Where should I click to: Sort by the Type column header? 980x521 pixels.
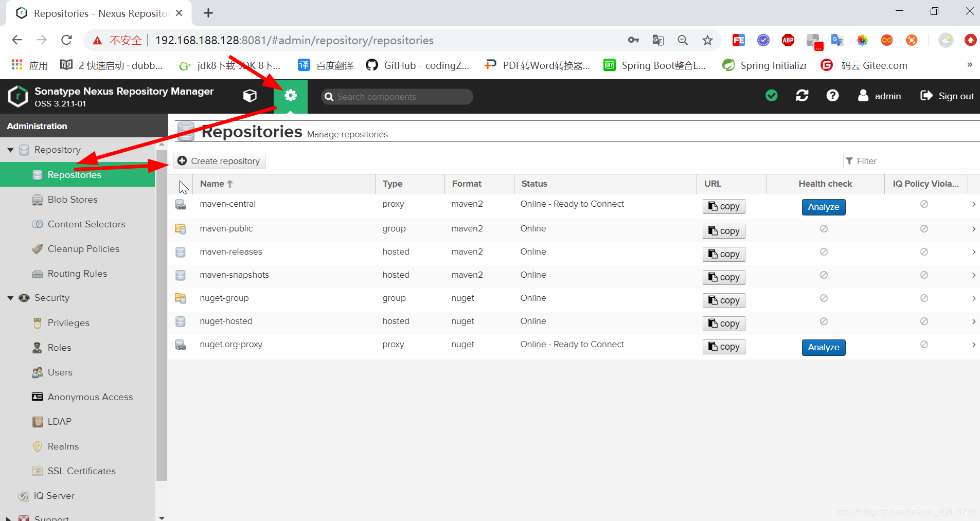[410, 184]
